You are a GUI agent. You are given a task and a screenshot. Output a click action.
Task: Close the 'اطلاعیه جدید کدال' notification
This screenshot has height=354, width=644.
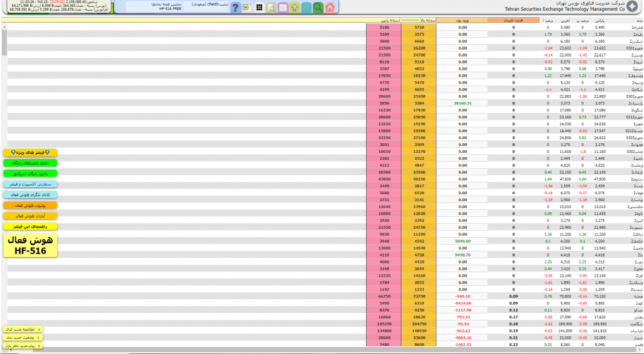click(39, 329)
